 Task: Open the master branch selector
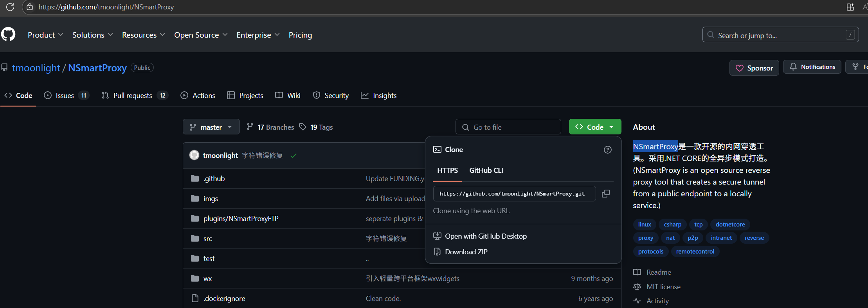click(x=211, y=127)
